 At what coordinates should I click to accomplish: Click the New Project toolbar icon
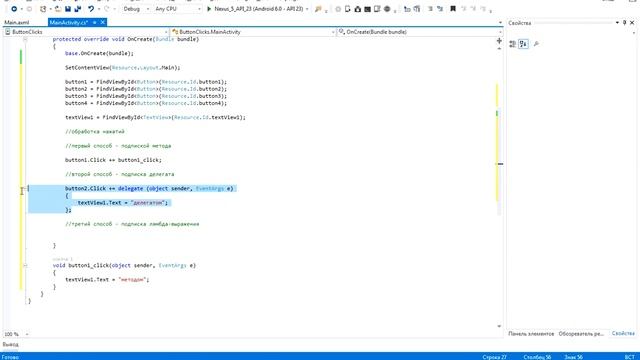[x=43, y=9]
